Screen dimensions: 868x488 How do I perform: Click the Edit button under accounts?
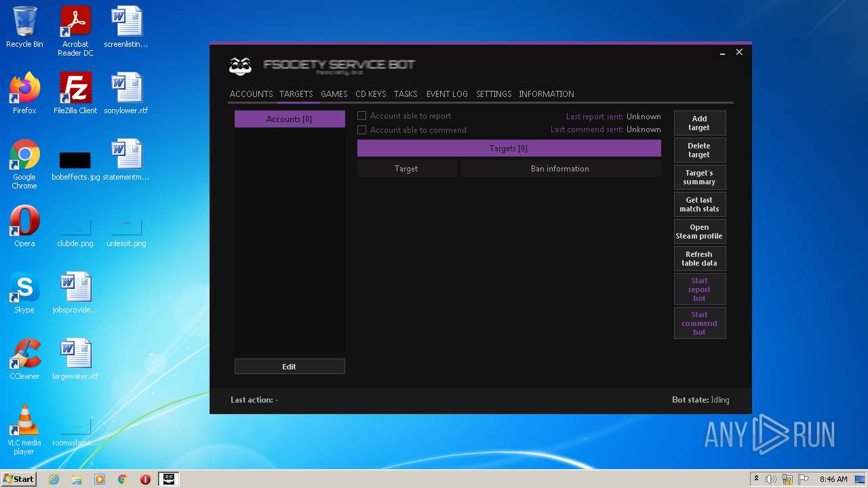[290, 367]
